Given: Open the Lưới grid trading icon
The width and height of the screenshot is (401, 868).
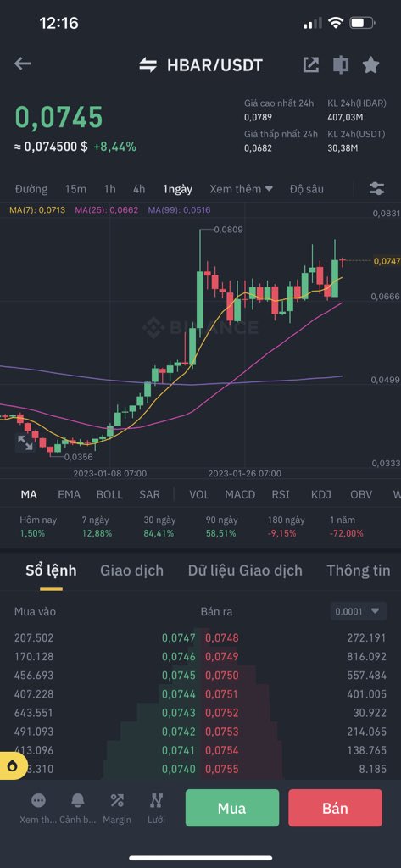Looking at the screenshot, I should coord(156,800).
